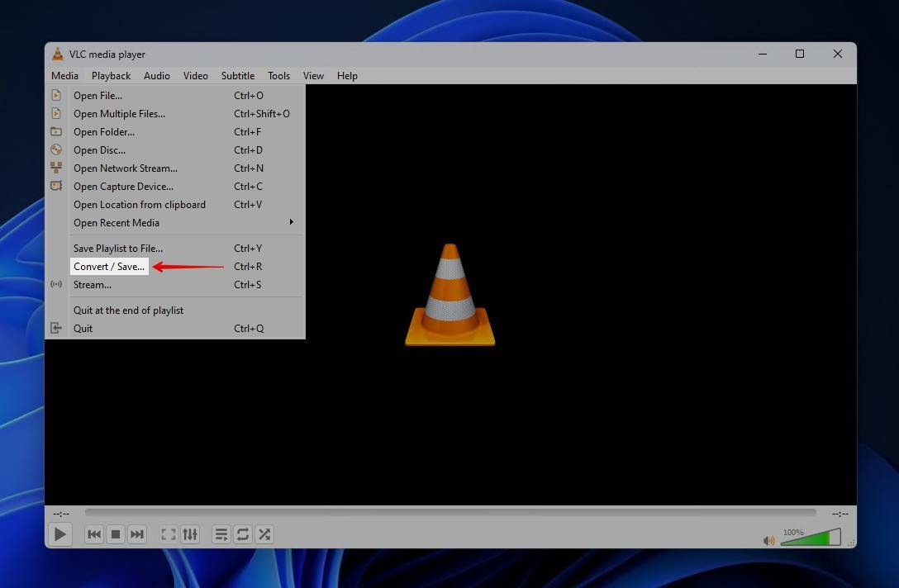899x588 pixels.
Task: Open the Media menu
Action: (x=64, y=76)
